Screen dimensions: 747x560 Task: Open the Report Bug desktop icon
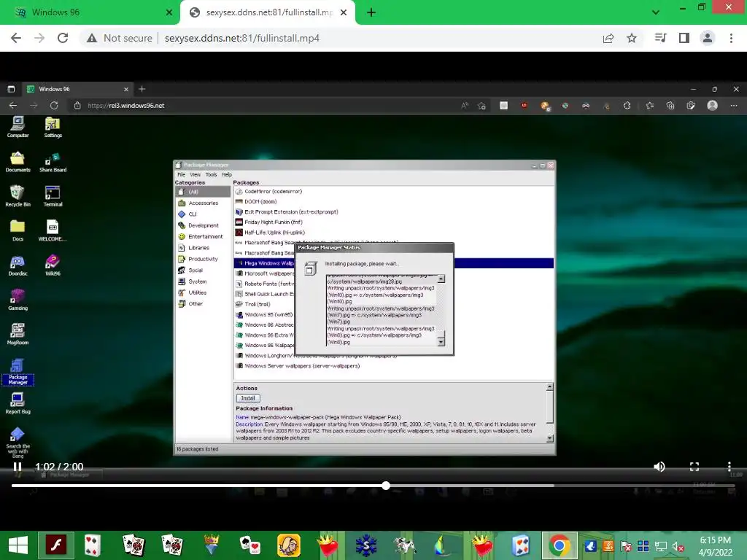[18, 404]
